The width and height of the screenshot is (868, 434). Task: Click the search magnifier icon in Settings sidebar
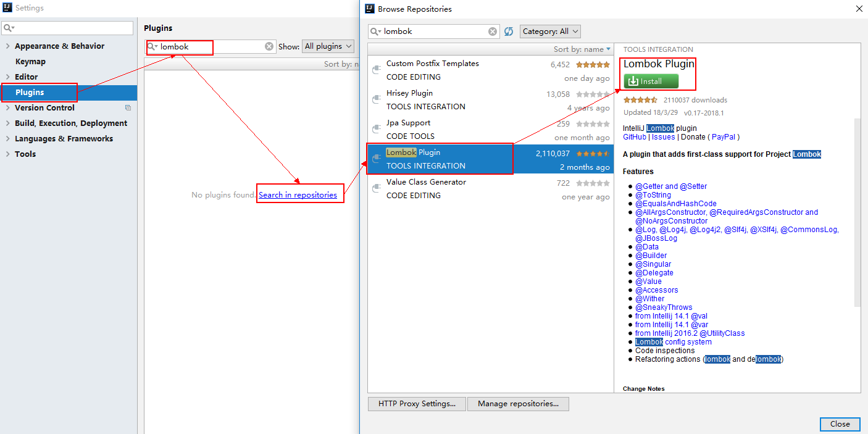point(8,28)
